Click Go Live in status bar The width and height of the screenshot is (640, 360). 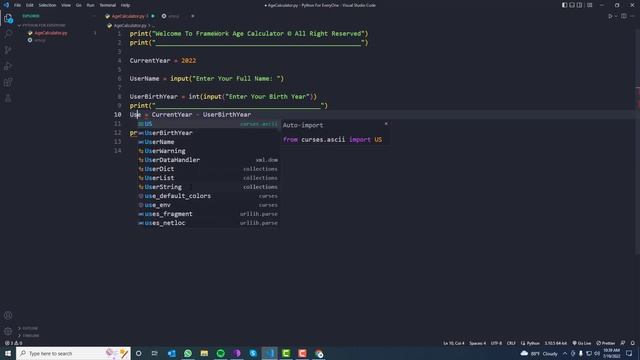pos(582,343)
